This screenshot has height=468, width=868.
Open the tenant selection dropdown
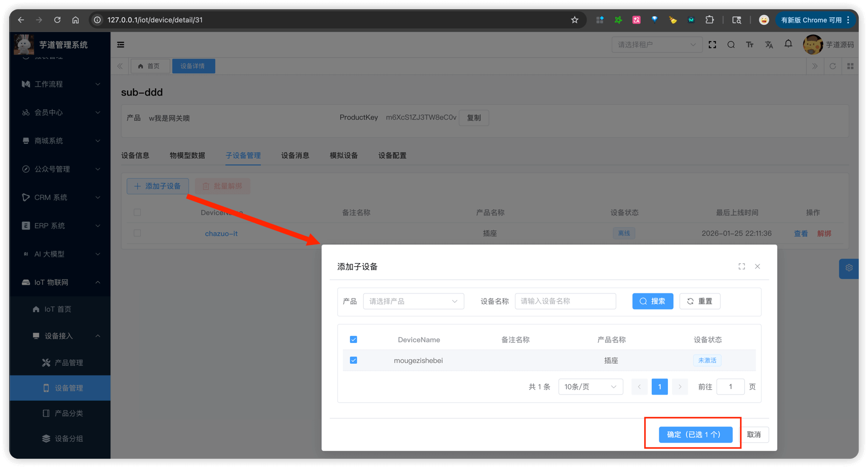click(x=656, y=45)
